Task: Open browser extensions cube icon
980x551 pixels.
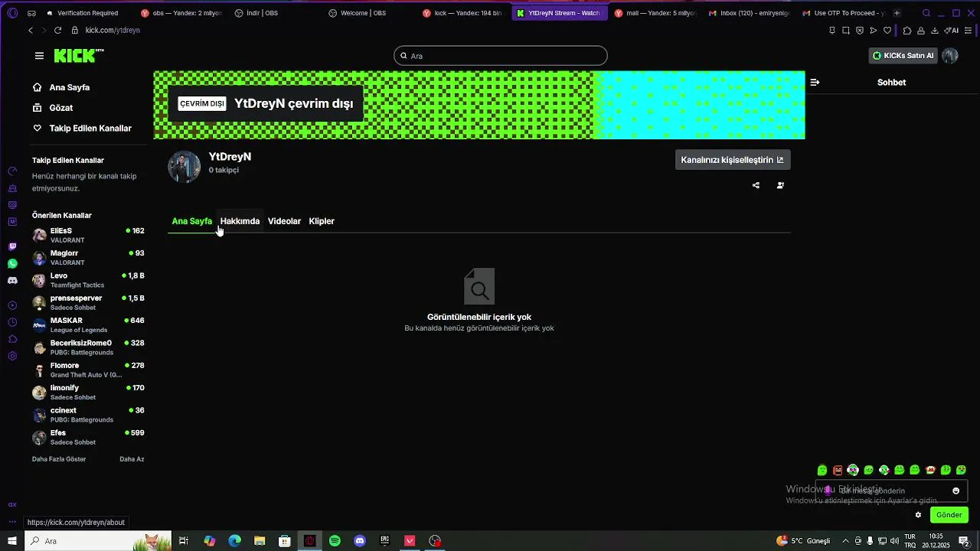Action: (907, 31)
